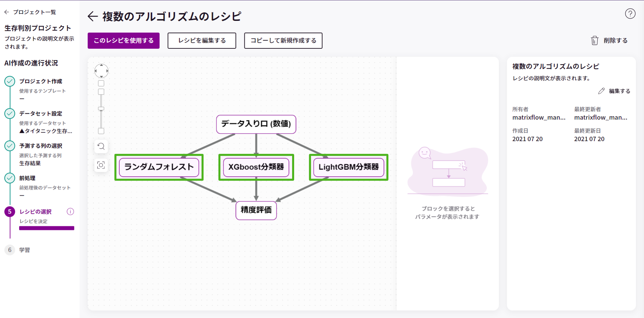The image size is (644, 318).
Task: Click the checkmark icon for 予測する列の選択
Action: (10, 146)
